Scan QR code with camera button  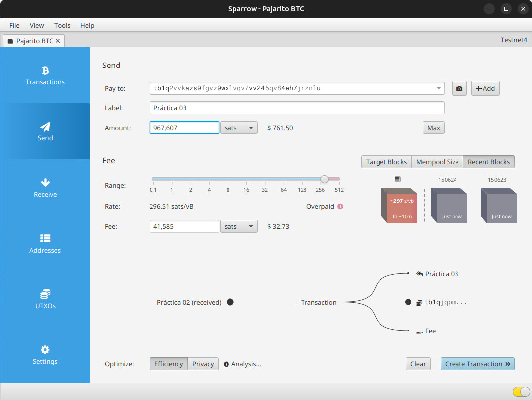(x=459, y=88)
